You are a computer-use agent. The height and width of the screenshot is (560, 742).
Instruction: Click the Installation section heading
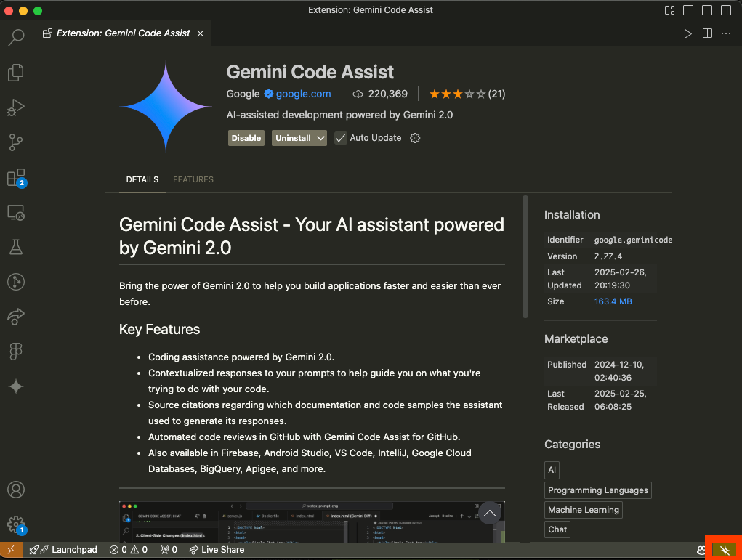tap(572, 215)
